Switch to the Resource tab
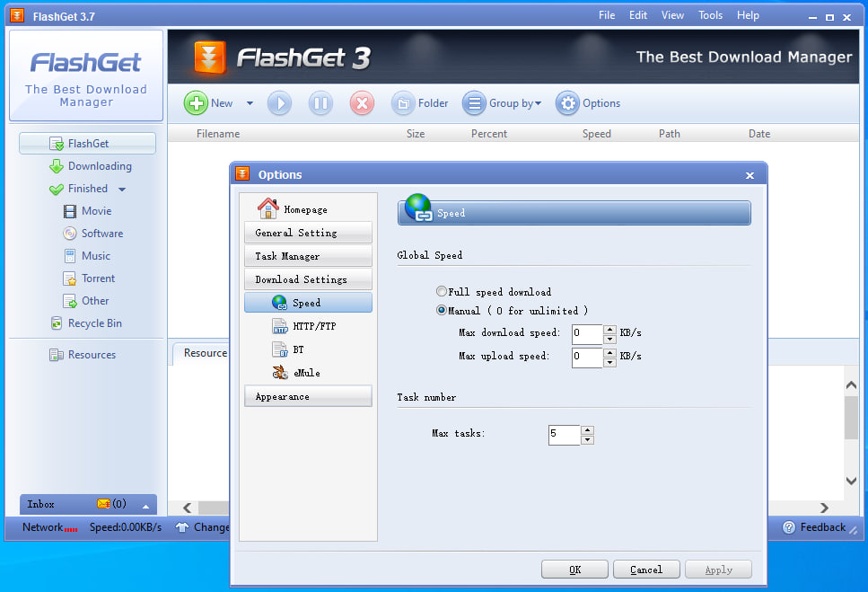 (x=203, y=353)
